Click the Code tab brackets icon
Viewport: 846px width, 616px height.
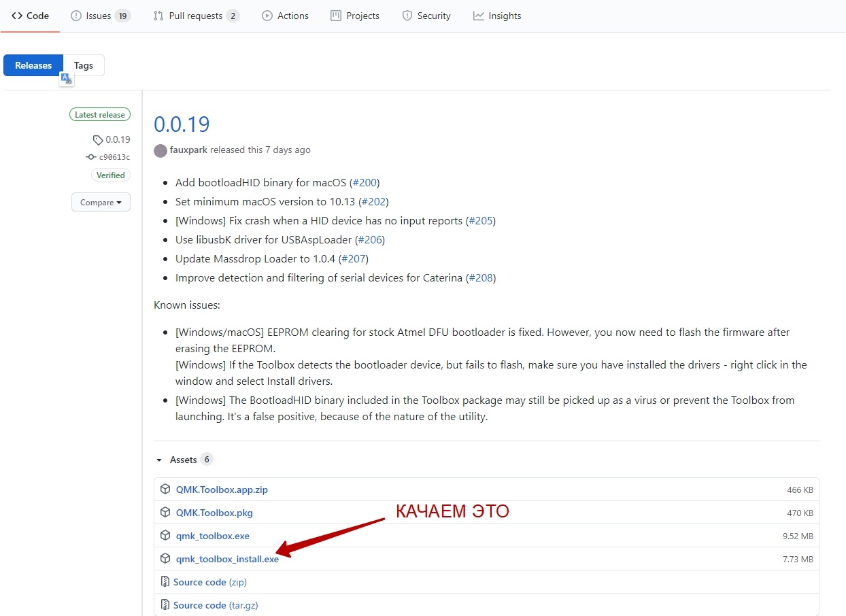click(x=17, y=16)
